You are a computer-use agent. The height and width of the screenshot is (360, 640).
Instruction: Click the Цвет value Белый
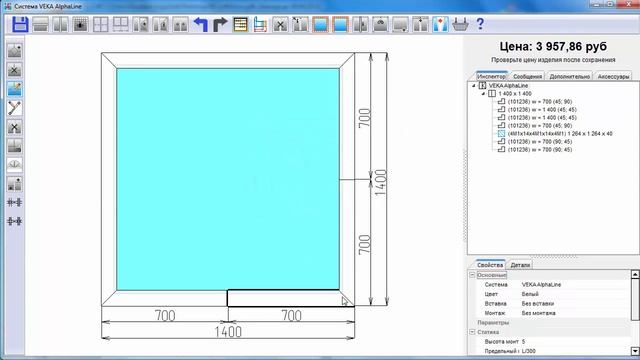point(530,294)
